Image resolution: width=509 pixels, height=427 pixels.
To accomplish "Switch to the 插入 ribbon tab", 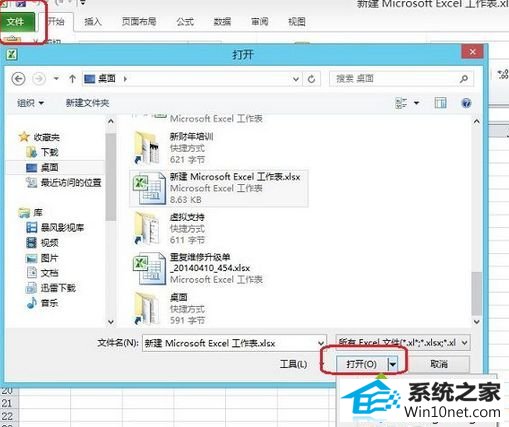I will [93, 22].
